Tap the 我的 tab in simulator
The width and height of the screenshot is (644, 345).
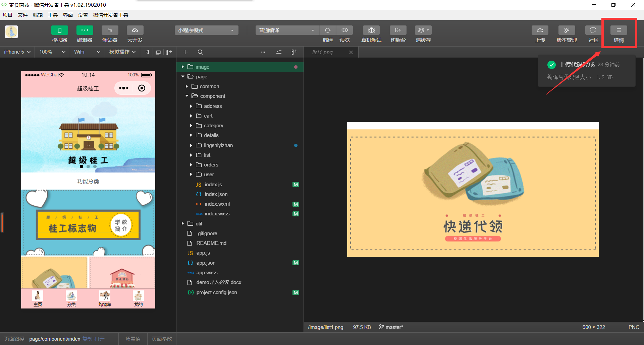[x=139, y=299]
